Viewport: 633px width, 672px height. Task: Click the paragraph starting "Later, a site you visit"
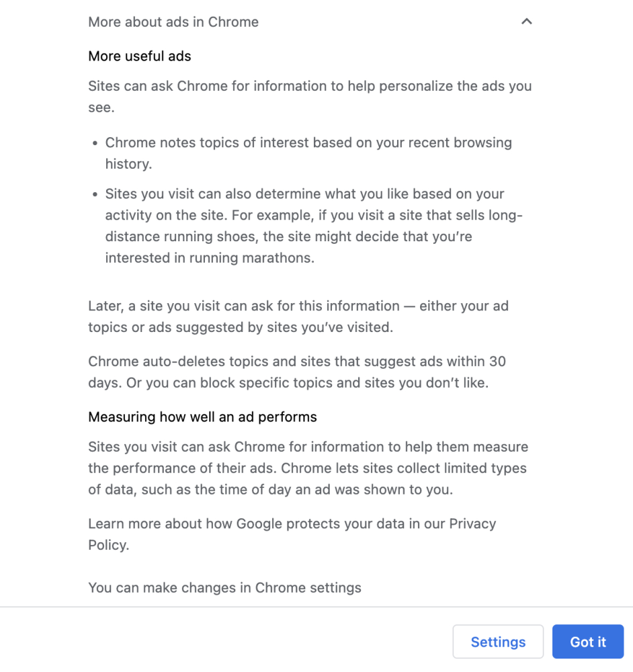(x=298, y=317)
